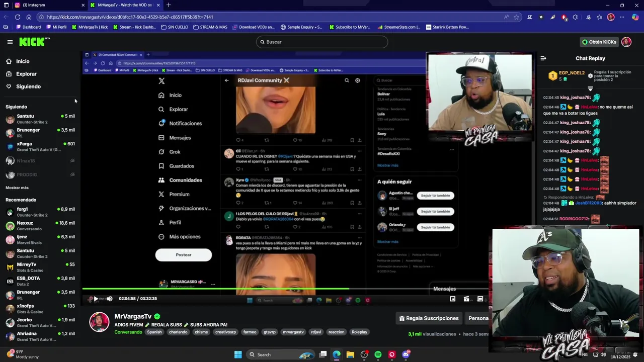Open the Windows Start menu
The image size is (644, 362).
point(238,354)
